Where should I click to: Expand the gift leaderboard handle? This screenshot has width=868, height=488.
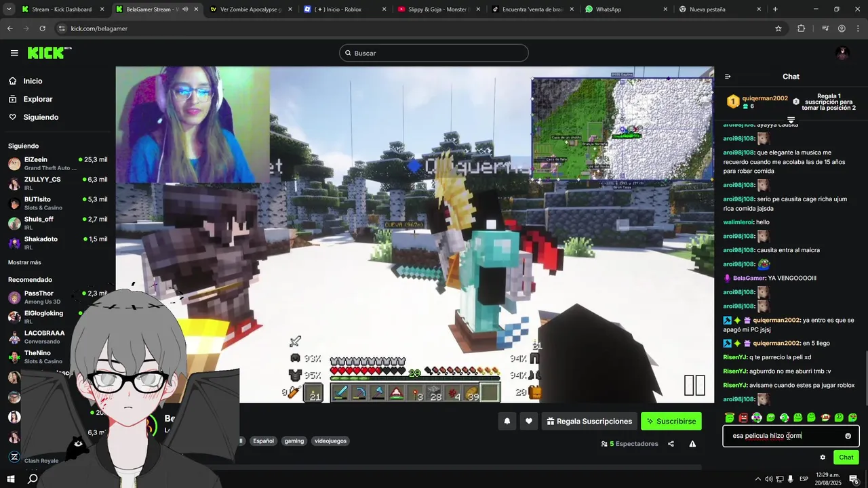coord(791,120)
